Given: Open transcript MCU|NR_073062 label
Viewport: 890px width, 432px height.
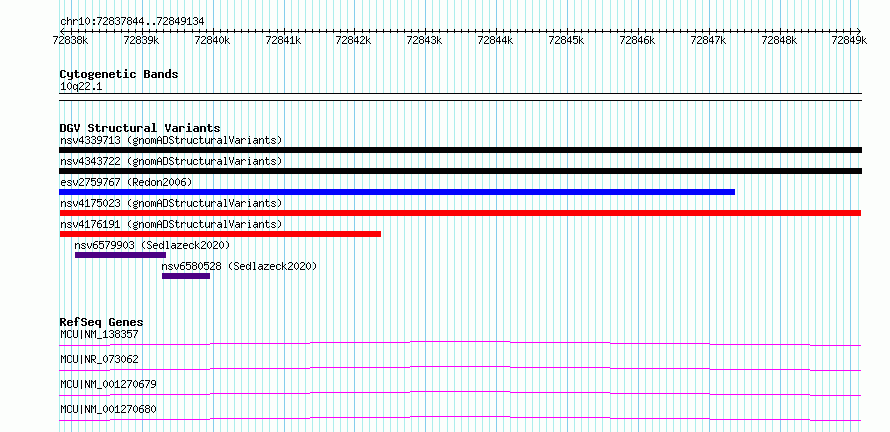Looking at the screenshot, I should [99, 359].
